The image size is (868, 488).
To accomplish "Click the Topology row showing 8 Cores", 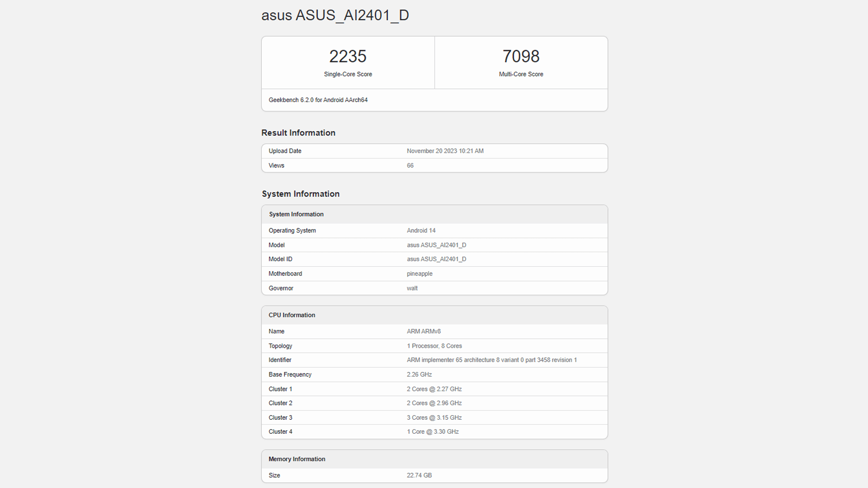I will (x=434, y=346).
